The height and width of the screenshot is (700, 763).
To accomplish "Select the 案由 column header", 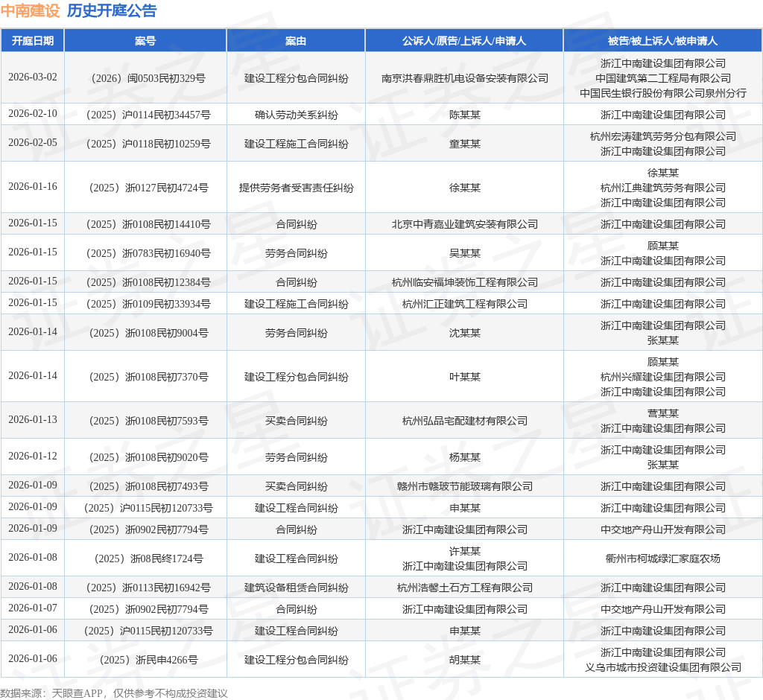I will tap(296, 41).
